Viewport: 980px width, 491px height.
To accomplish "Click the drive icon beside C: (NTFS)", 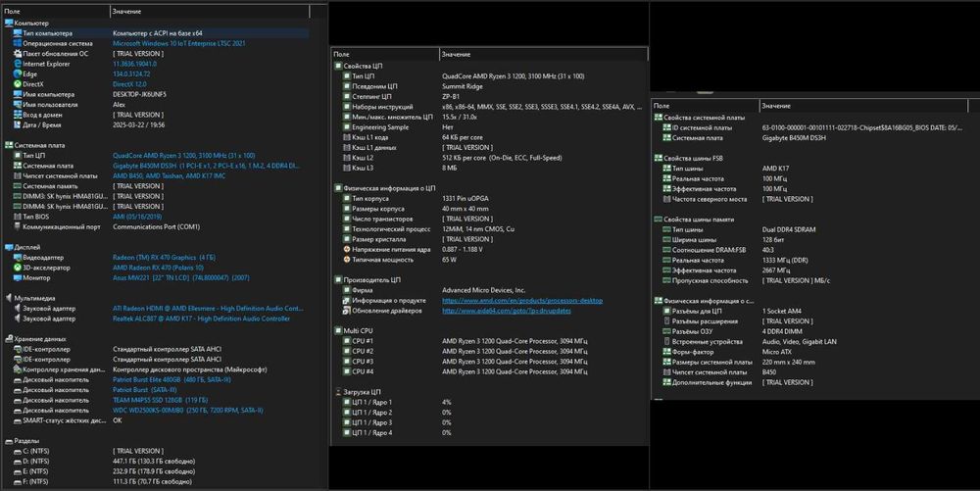I will point(18,451).
